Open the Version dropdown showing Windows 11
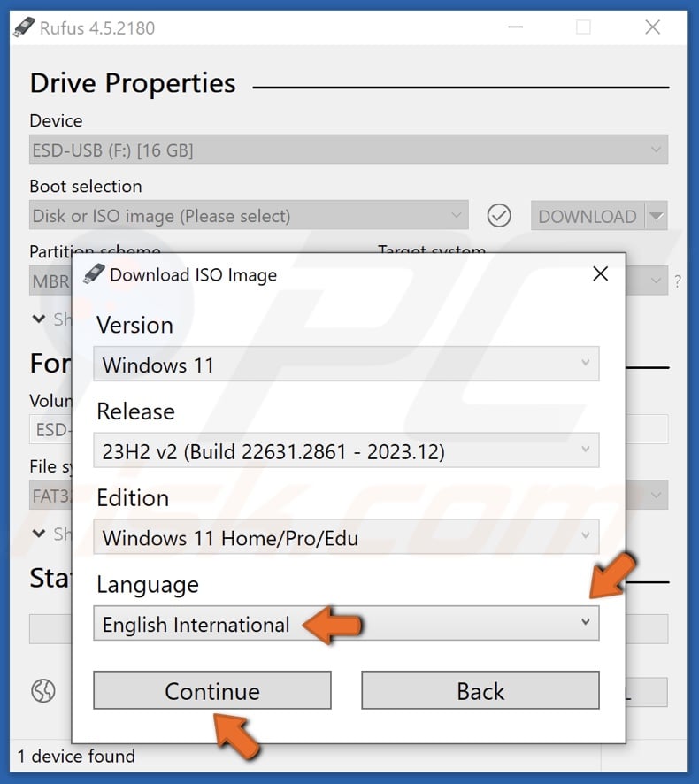The width and height of the screenshot is (699, 784). pyautogui.click(x=345, y=364)
